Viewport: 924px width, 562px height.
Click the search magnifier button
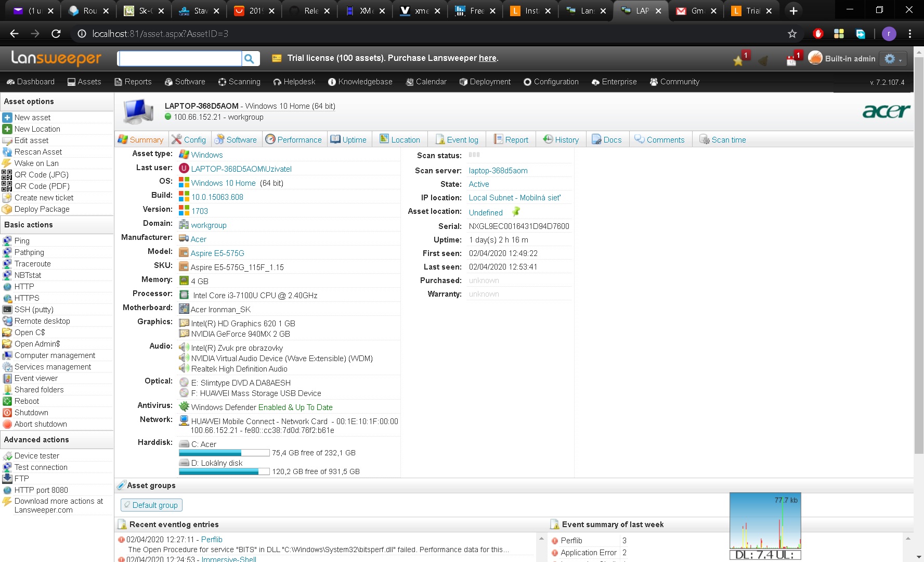[250, 59]
